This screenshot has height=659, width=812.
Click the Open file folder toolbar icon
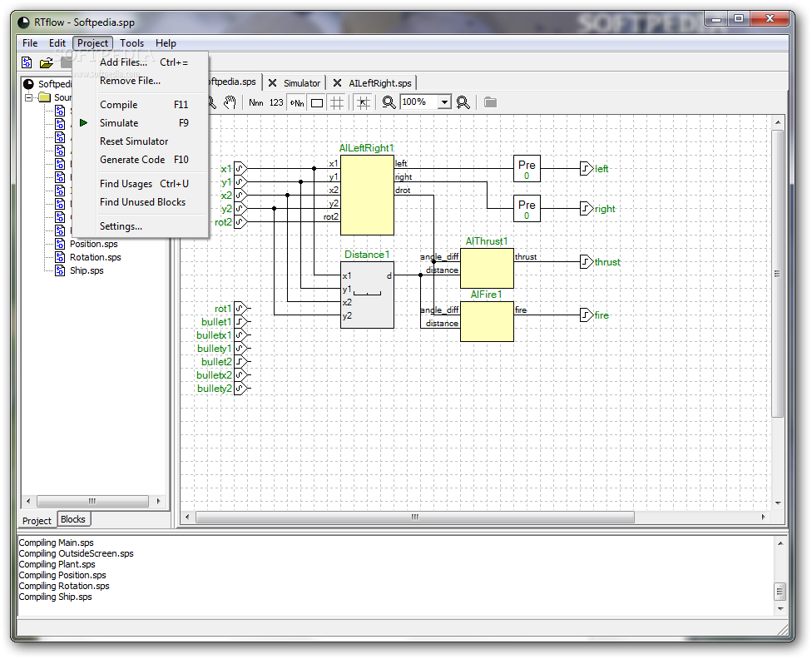[47, 62]
